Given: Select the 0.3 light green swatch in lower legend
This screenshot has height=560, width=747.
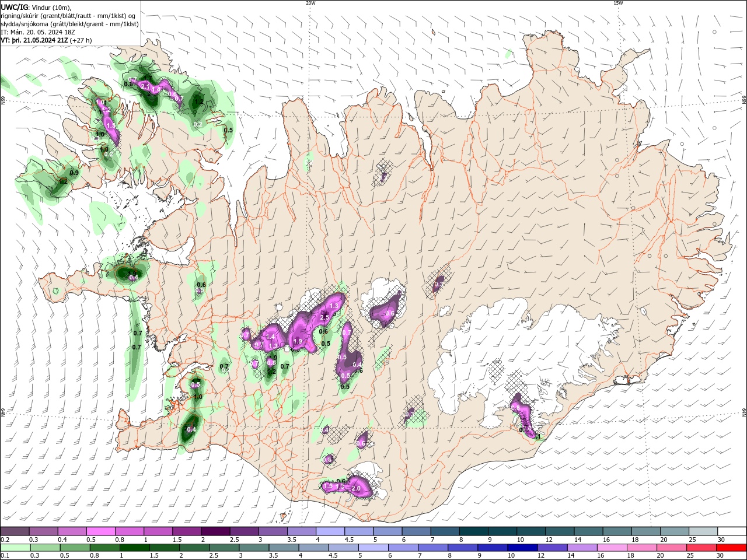Looking at the screenshot, I should [45, 548].
